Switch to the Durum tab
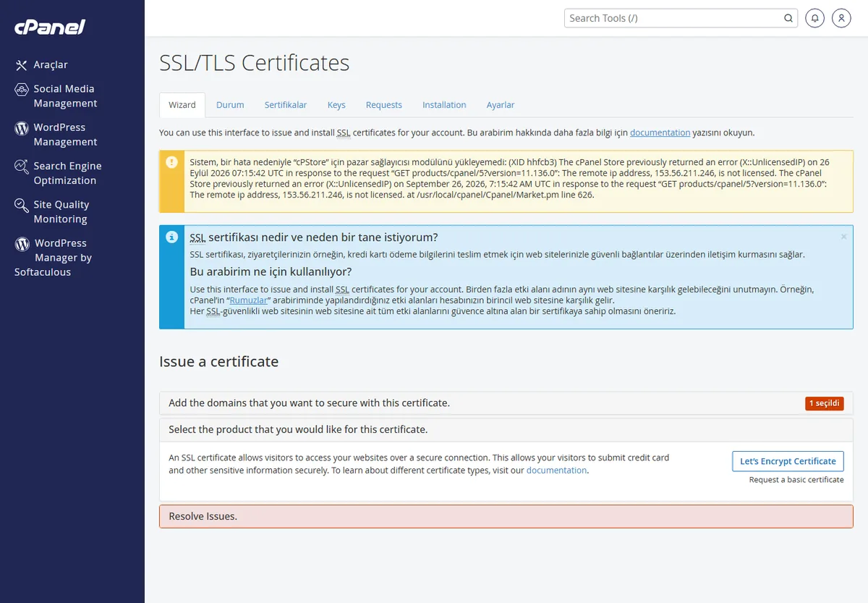This screenshot has width=868, height=603. pos(230,105)
